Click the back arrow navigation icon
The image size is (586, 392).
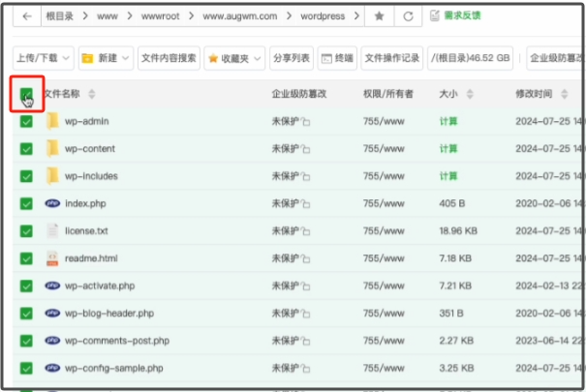[26, 16]
